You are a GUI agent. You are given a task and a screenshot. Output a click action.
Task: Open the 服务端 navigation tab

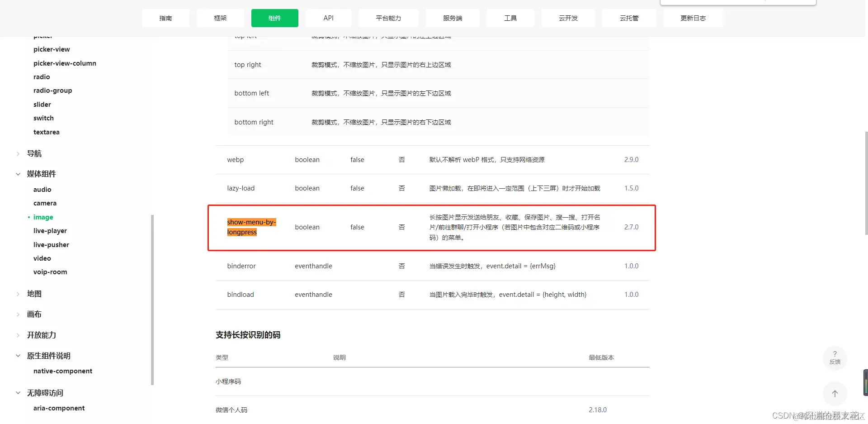[x=453, y=18]
